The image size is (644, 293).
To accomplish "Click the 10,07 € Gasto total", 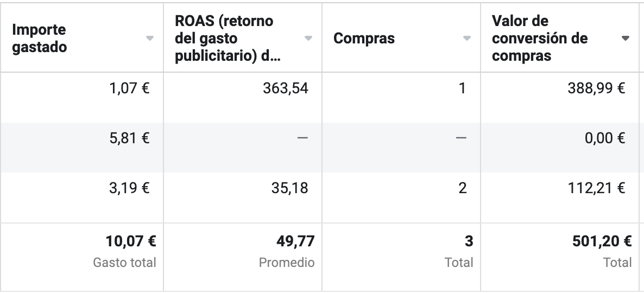I will pos(131,241).
